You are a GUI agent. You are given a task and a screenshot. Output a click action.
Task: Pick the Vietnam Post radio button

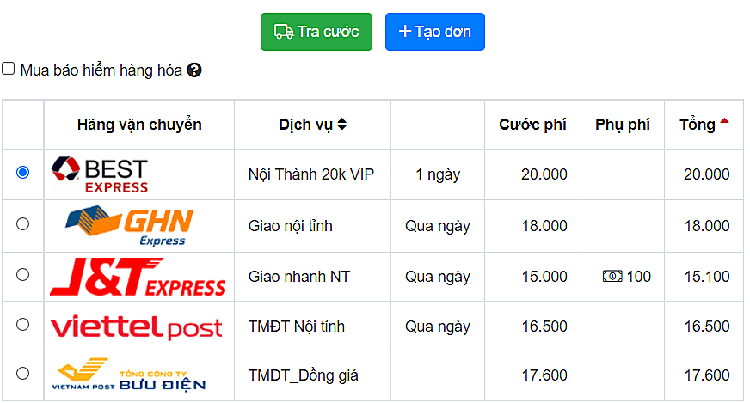[23, 374]
